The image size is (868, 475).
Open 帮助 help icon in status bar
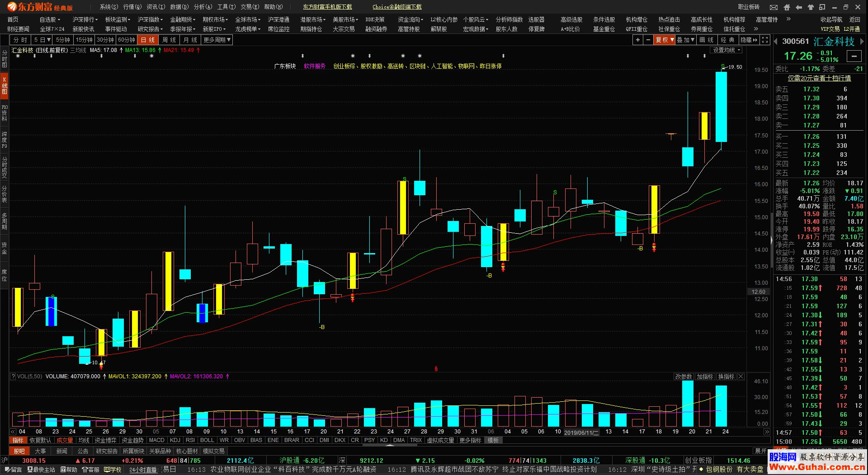[x=69, y=470]
